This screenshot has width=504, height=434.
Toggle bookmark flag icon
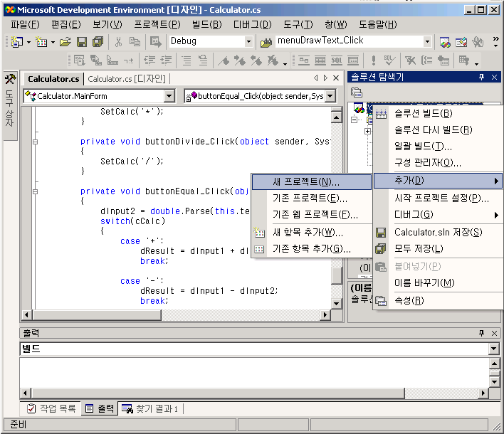(x=224, y=60)
